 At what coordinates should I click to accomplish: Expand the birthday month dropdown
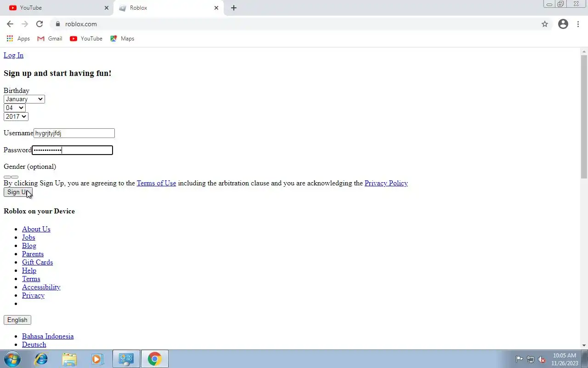(x=24, y=99)
